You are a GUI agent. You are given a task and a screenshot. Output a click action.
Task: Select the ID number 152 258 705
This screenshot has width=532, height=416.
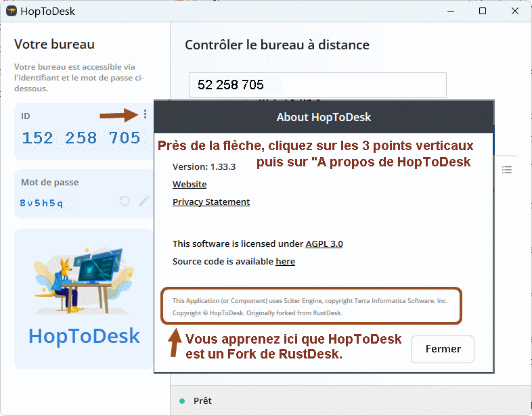[x=81, y=138]
